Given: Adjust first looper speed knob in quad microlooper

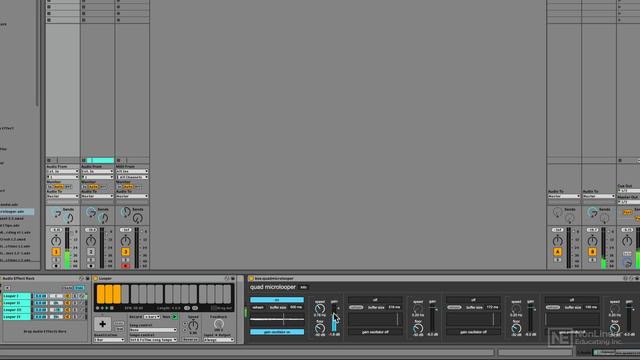Looking at the screenshot, I should pyautogui.click(x=320, y=309).
